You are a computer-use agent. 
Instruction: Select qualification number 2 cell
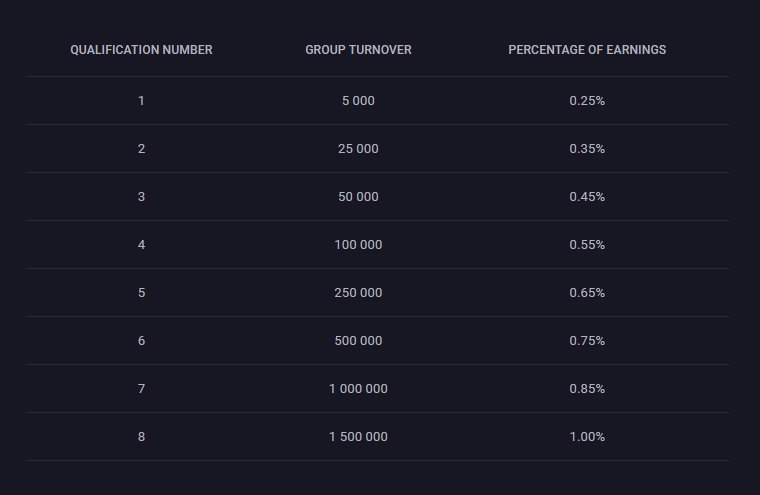coord(141,149)
